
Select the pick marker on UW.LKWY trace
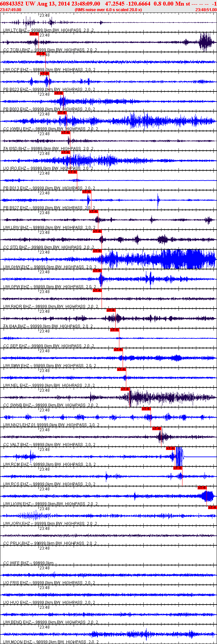pos(202,488)
